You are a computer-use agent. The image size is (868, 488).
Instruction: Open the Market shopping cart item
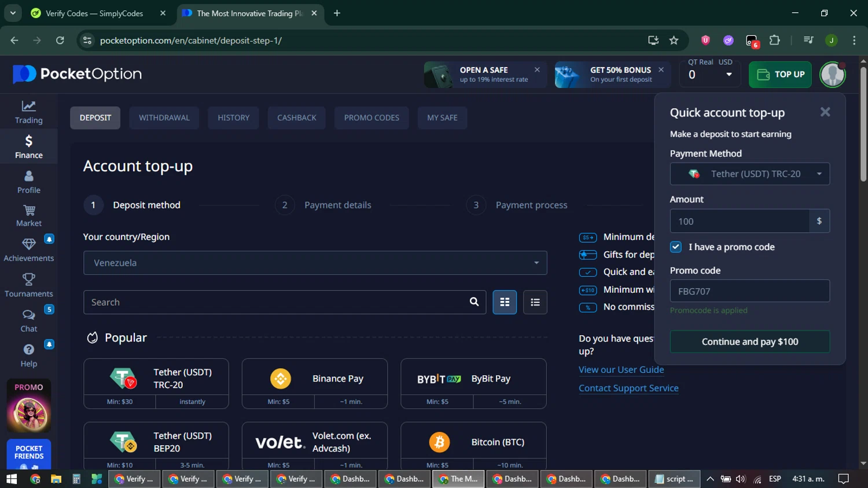pyautogui.click(x=28, y=215)
